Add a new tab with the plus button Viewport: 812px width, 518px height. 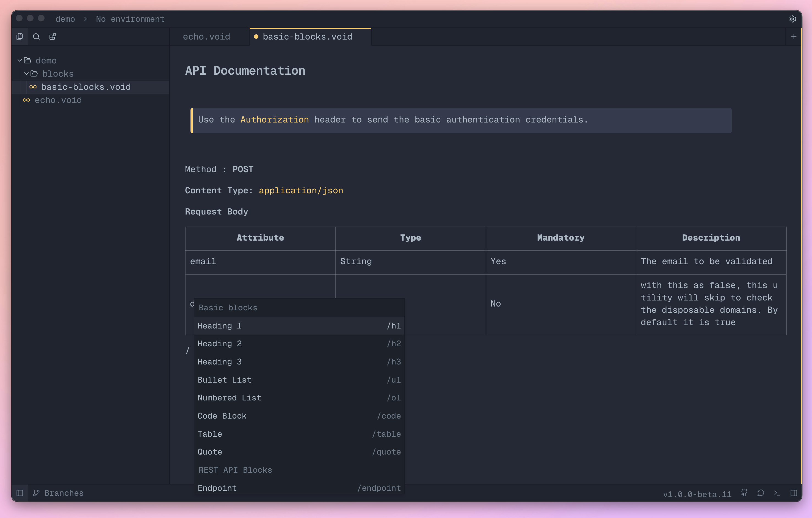(794, 37)
